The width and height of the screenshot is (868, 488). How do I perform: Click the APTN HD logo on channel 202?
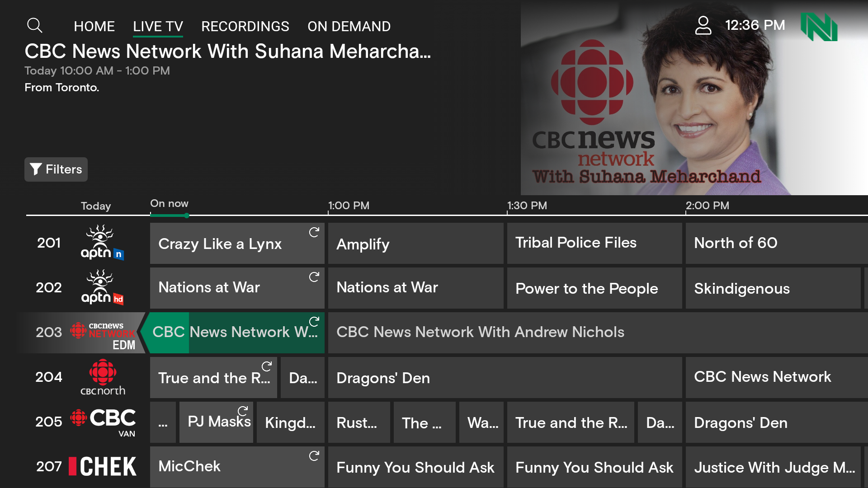click(102, 288)
